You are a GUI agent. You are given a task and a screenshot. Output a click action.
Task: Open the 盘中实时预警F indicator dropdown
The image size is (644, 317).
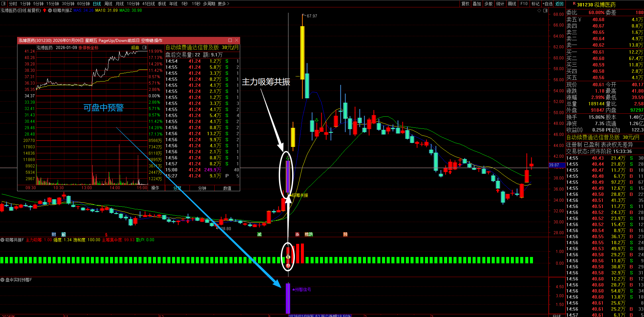pyautogui.click(x=2, y=280)
